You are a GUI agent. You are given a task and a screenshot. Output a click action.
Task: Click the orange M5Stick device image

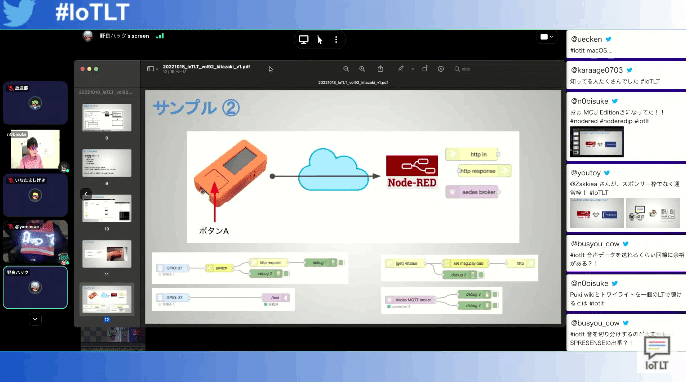click(230, 172)
